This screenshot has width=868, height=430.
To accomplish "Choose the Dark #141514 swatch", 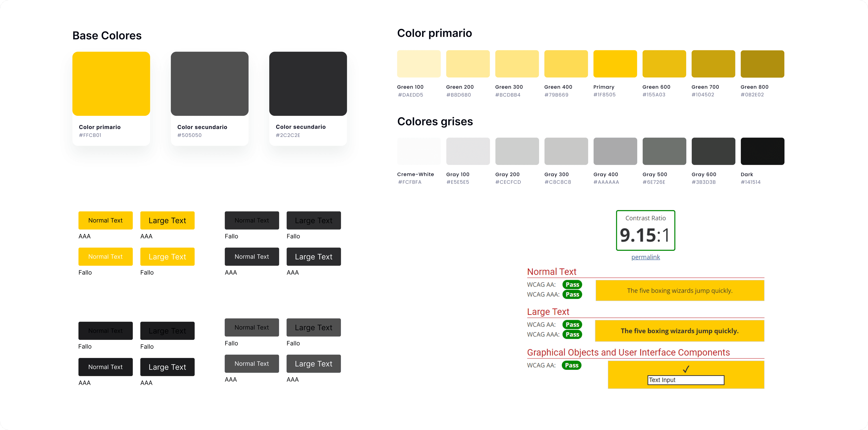I will tap(762, 151).
